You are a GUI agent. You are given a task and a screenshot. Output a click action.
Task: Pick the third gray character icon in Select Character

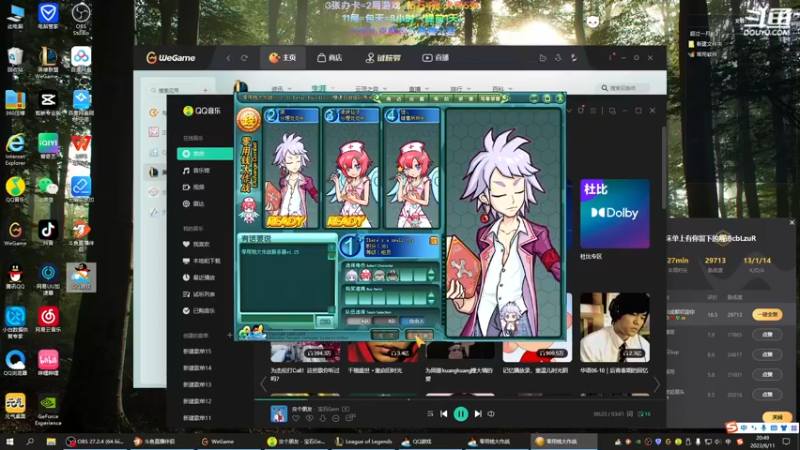point(379,276)
